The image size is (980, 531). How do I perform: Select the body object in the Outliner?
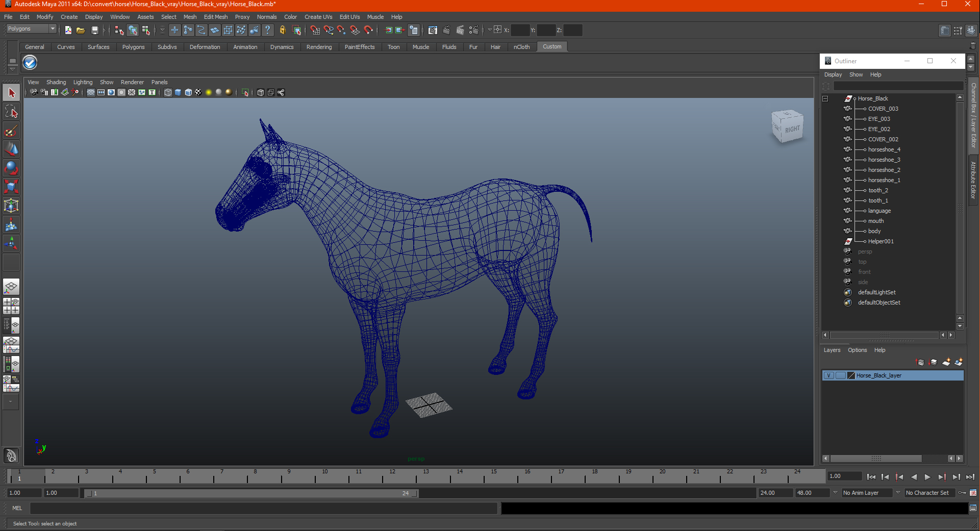pos(874,231)
